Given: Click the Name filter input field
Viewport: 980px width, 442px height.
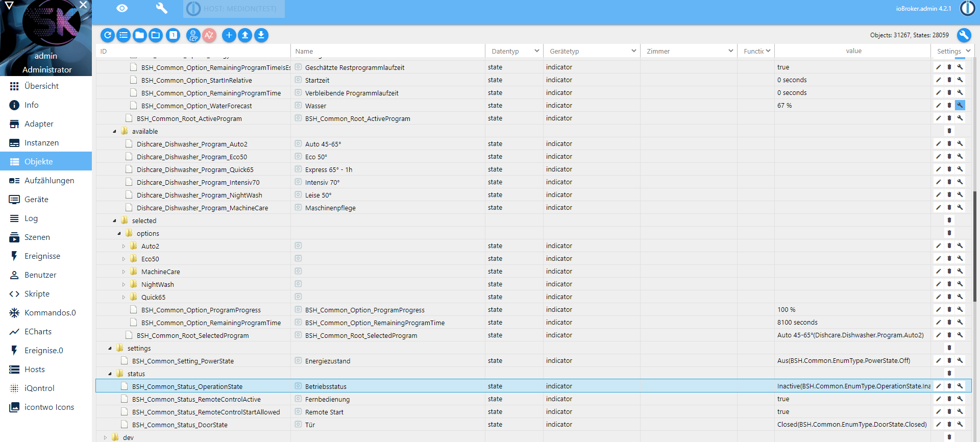Looking at the screenshot, I should pos(388,51).
